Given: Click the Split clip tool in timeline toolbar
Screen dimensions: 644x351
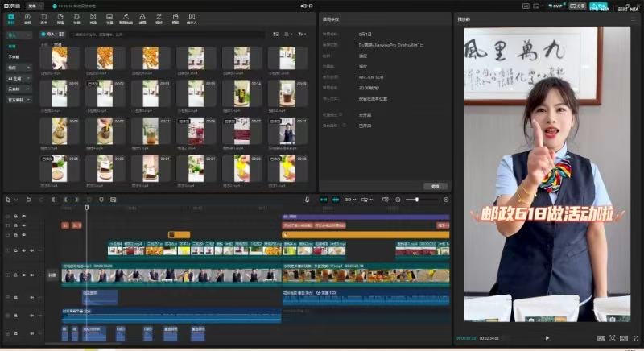Looking at the screenshot, I should pos(53,199).
